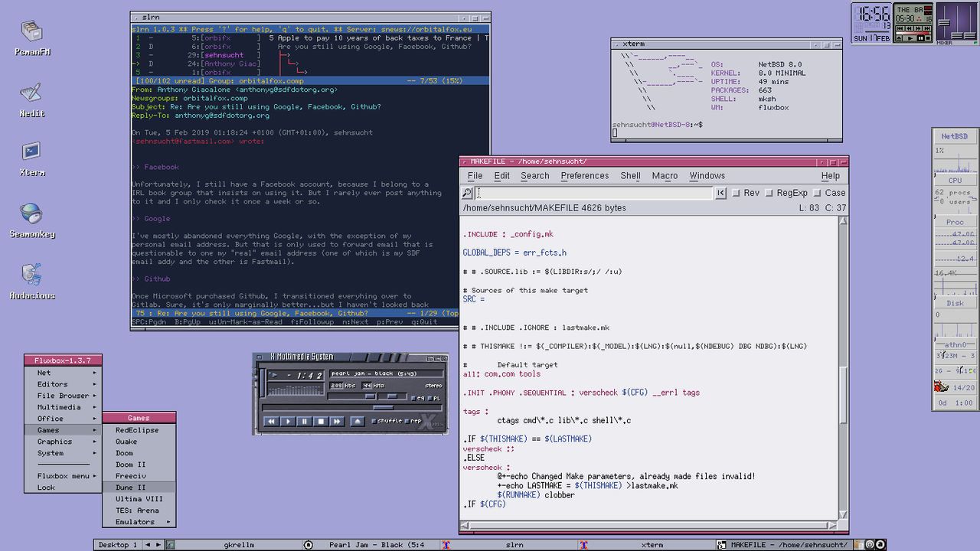Toggle the Rev checkbox in Nedit search bar
Viewport: 980px width, 551px height.
[736, 194]
